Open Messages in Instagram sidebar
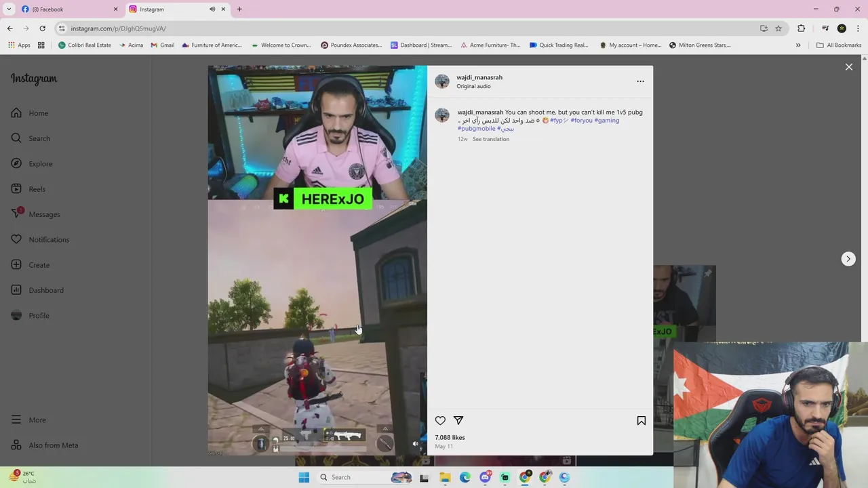 [44, 214]
